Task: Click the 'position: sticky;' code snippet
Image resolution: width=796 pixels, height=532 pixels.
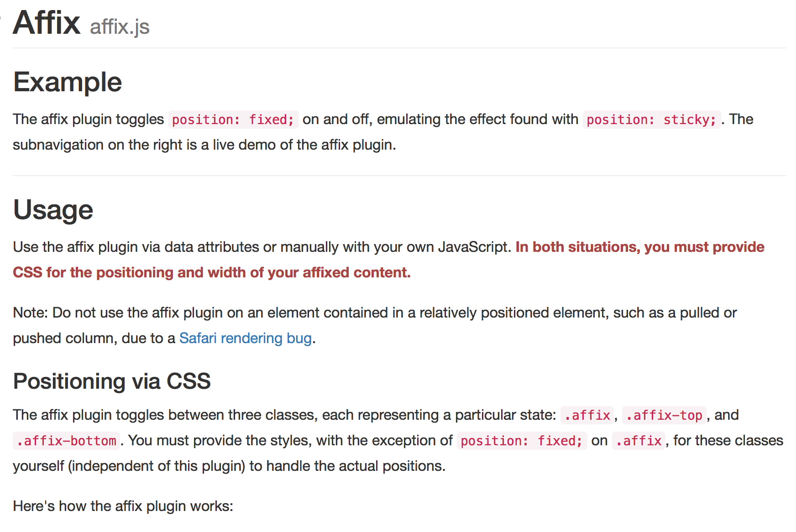Action: (x=651, y=120)
